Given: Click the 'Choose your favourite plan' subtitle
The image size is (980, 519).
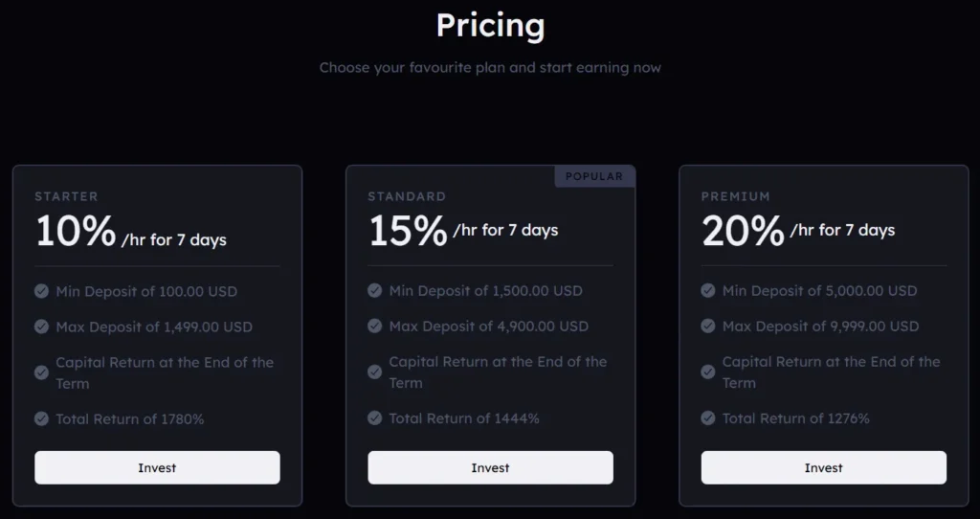Looking at the screenshot, I should [490, 68].
